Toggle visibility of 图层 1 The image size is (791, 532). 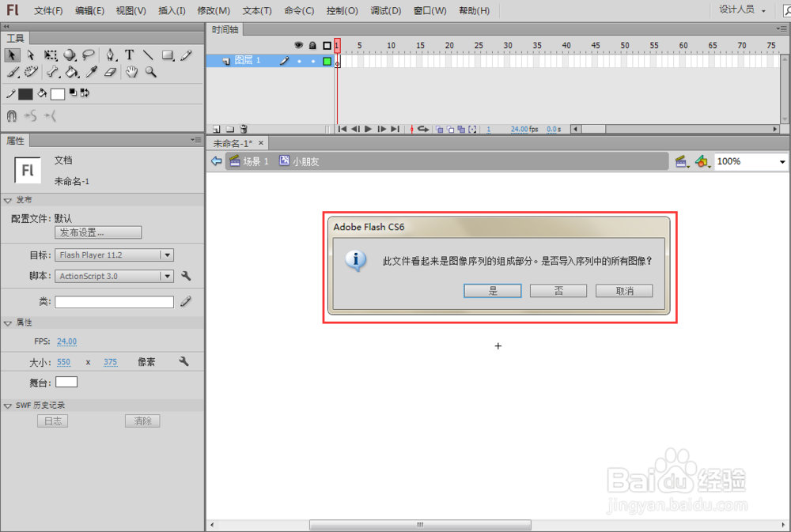(299, 60)
